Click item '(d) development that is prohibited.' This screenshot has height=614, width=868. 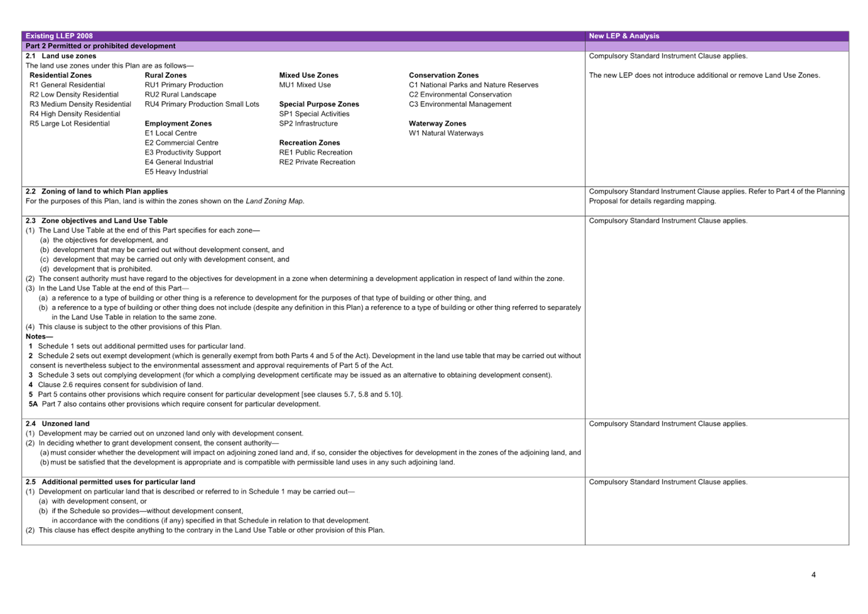[x=96, y=269]
